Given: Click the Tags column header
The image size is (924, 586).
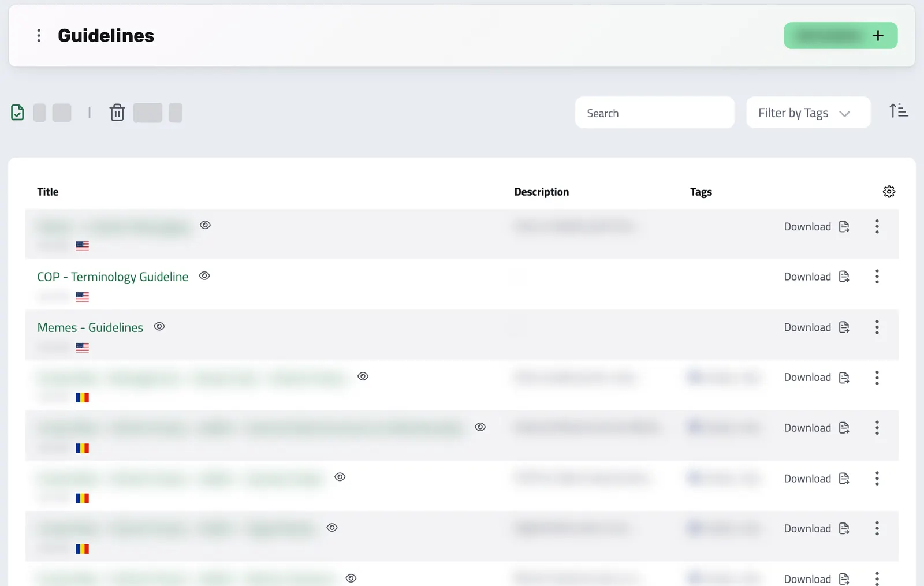Looking at the screenshot, I should (x=701, y=192).
